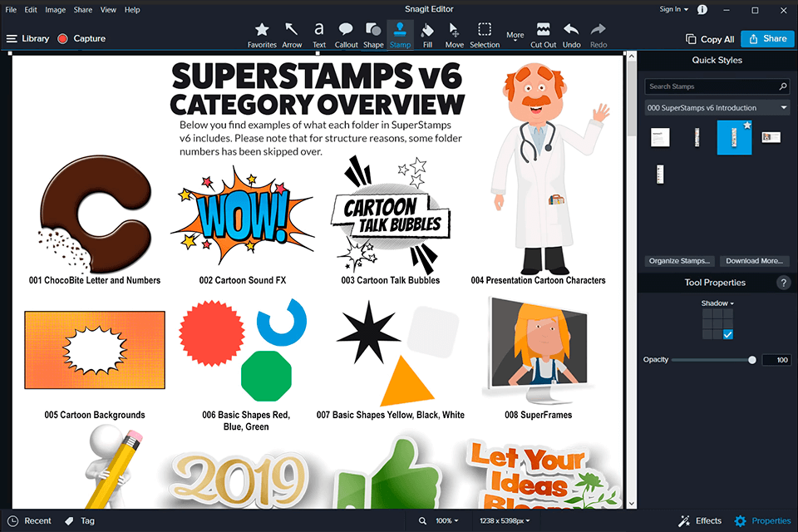Image resolution: width=798 pixels, height=532 pixels.
Task: Toggle the Properties gear panel
Action: coord(762,521)
